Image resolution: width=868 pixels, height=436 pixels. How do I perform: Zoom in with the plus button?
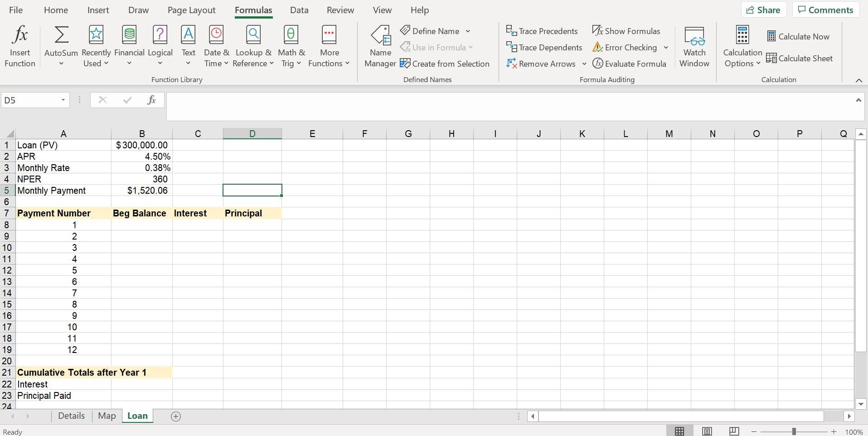click(834, 431)
